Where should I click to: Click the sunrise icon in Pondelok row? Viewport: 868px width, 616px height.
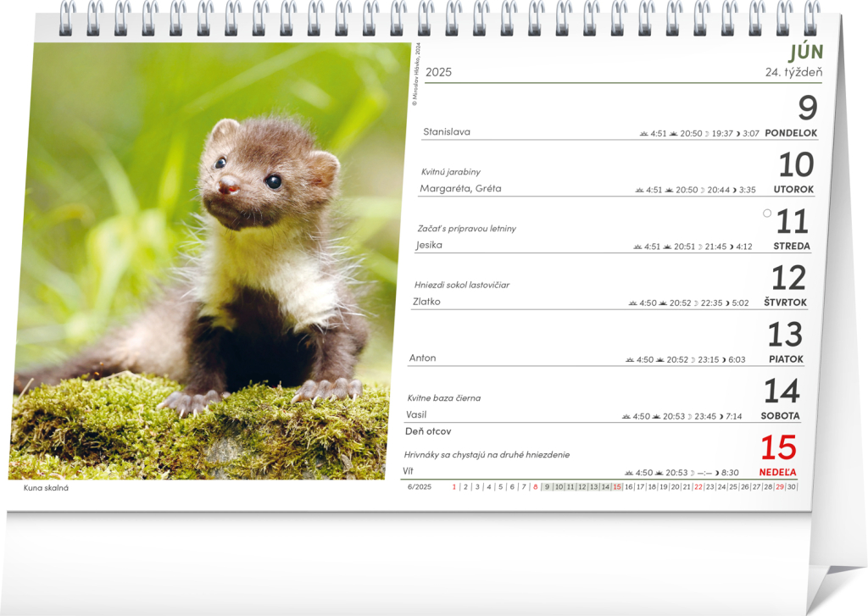(644, 134)
